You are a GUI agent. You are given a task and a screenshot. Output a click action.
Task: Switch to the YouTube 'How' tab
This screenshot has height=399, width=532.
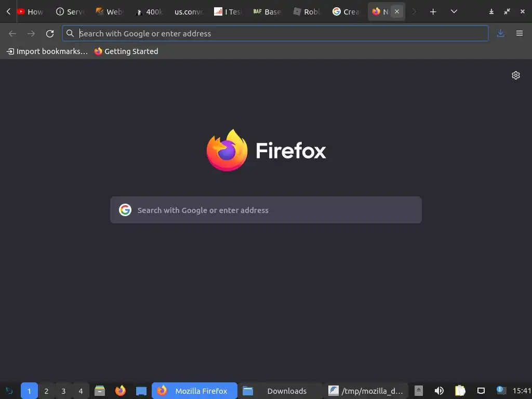pyautogui.click(x=31, y=11)
